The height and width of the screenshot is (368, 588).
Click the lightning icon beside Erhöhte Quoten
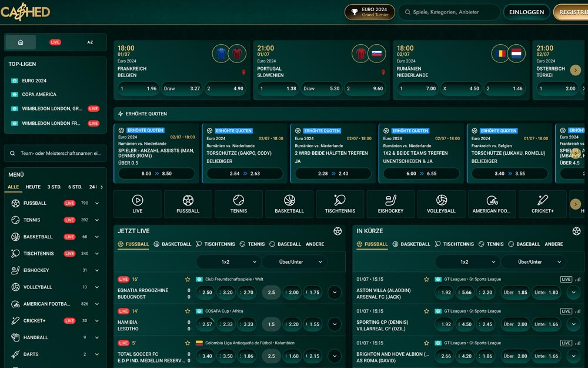(121, 114)
